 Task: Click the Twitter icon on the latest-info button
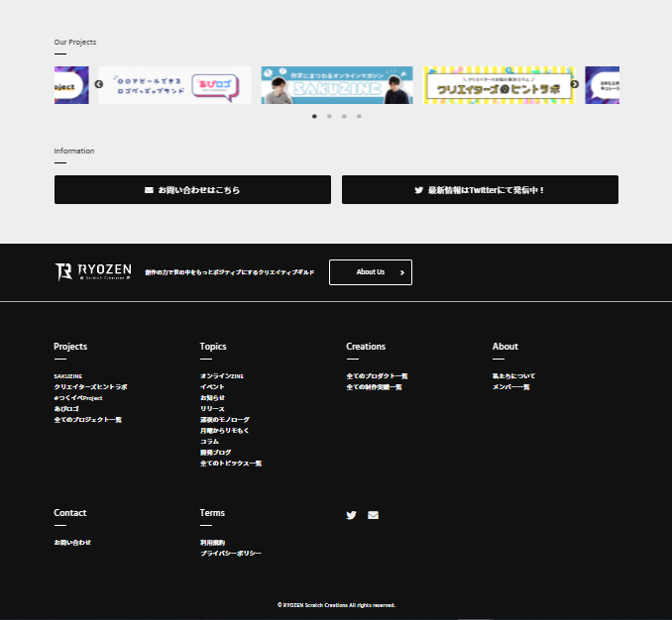click(x=418, y=190)
